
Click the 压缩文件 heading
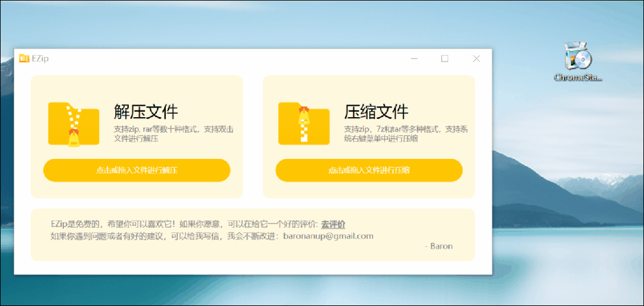click(376, 111)
